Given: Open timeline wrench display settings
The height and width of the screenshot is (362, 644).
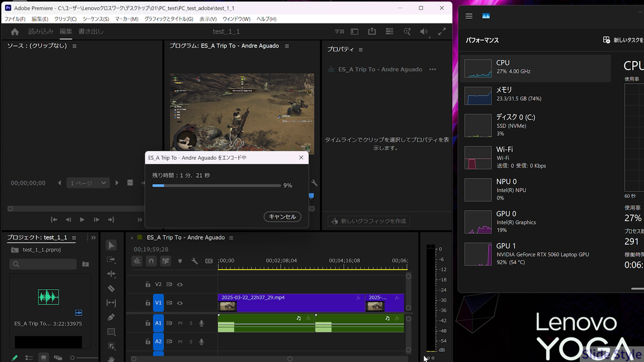Looking at the screenshot, I should 195,261.
